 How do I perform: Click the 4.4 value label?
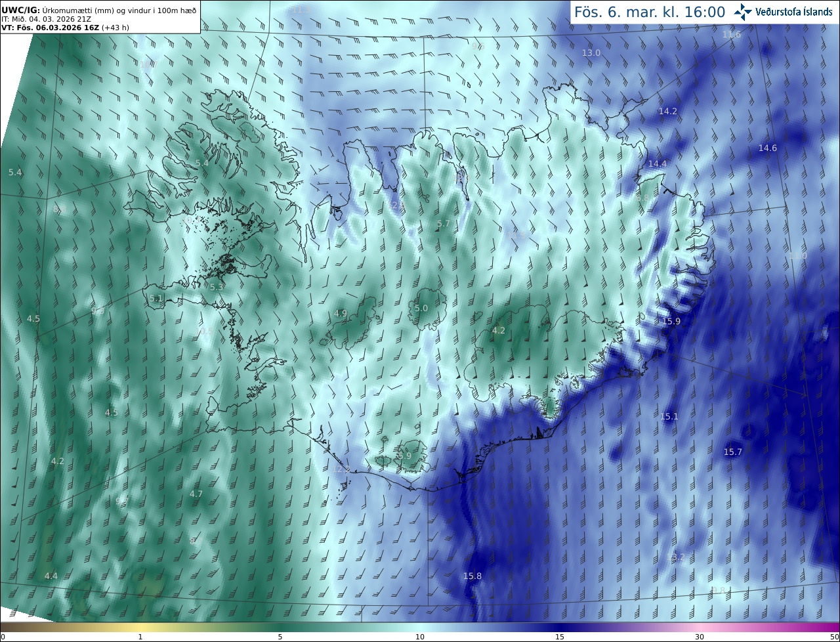pos(51,576)
